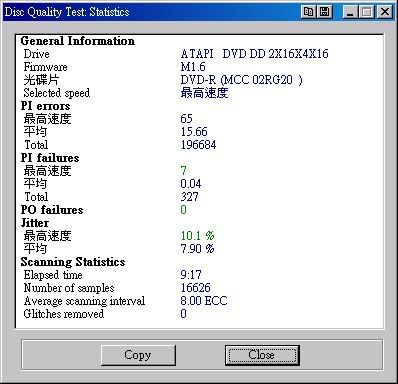Select the 'Number of samples' label

click(x=69, y=288)
